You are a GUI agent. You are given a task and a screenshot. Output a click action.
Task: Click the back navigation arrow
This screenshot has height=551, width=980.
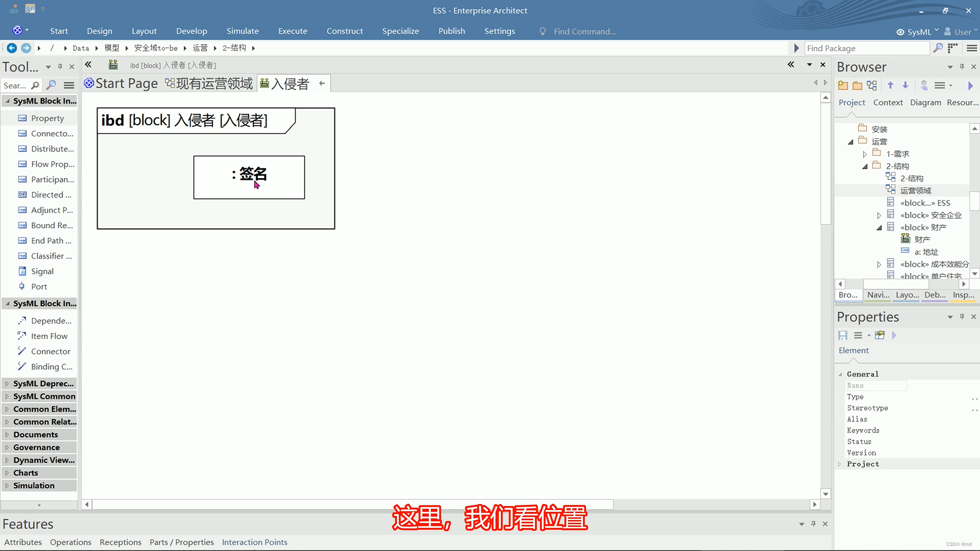[11, 48]
